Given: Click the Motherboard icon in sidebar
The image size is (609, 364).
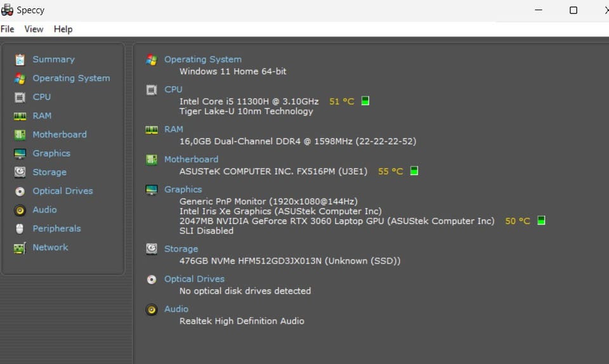Looking at the screenshot, I should click(x=20, y=134).
